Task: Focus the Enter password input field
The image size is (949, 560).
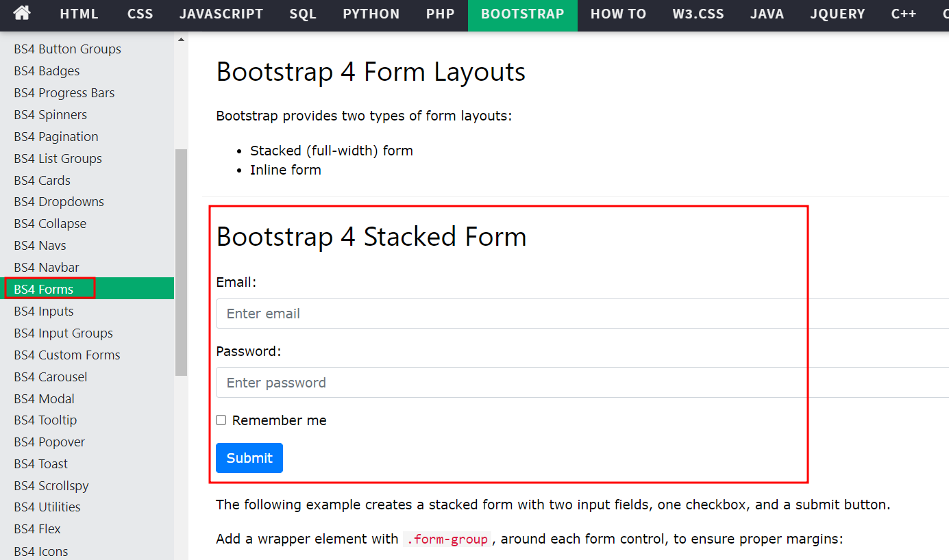Action: 582,383
